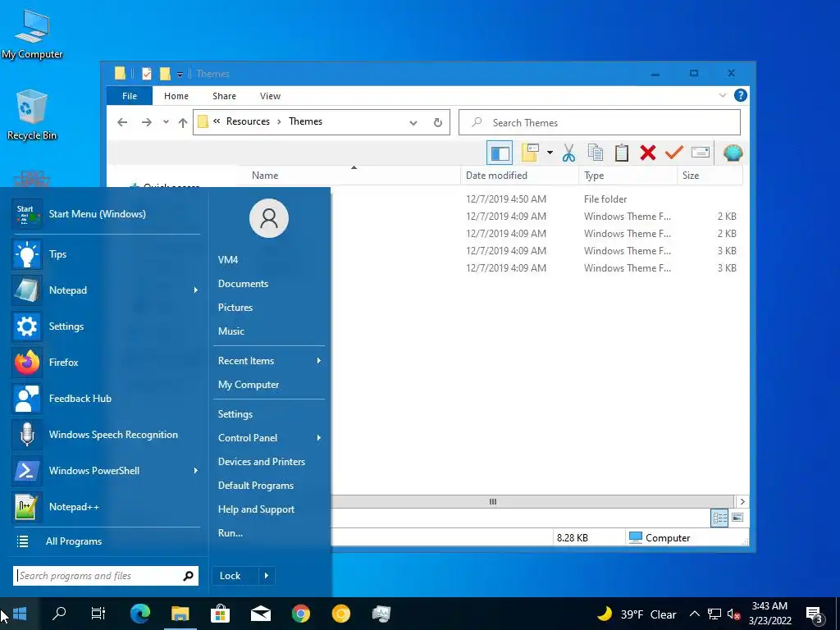Click the Search Themes input box
Screen dimensions: 840x630
click(600, 123)
